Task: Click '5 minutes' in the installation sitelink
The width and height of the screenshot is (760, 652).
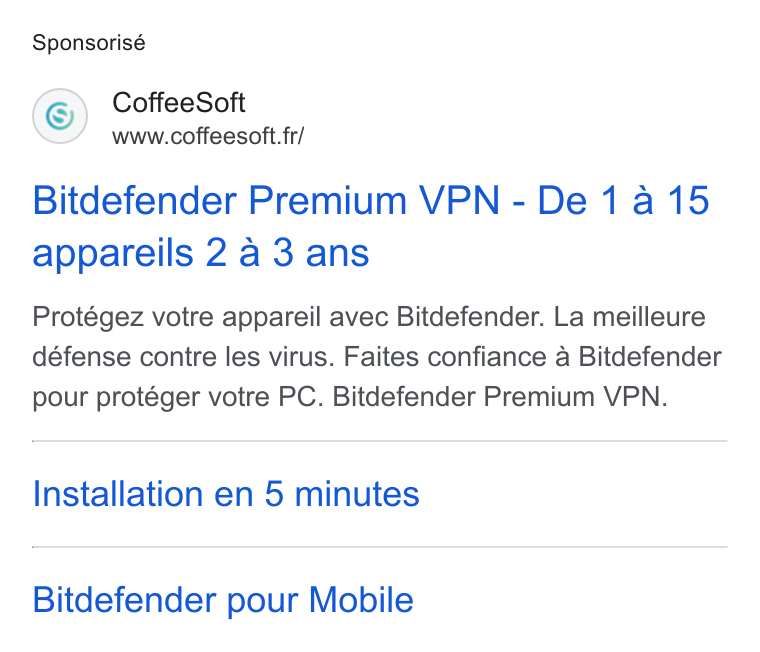Action: pyautogui.click(x=342, y=494)
